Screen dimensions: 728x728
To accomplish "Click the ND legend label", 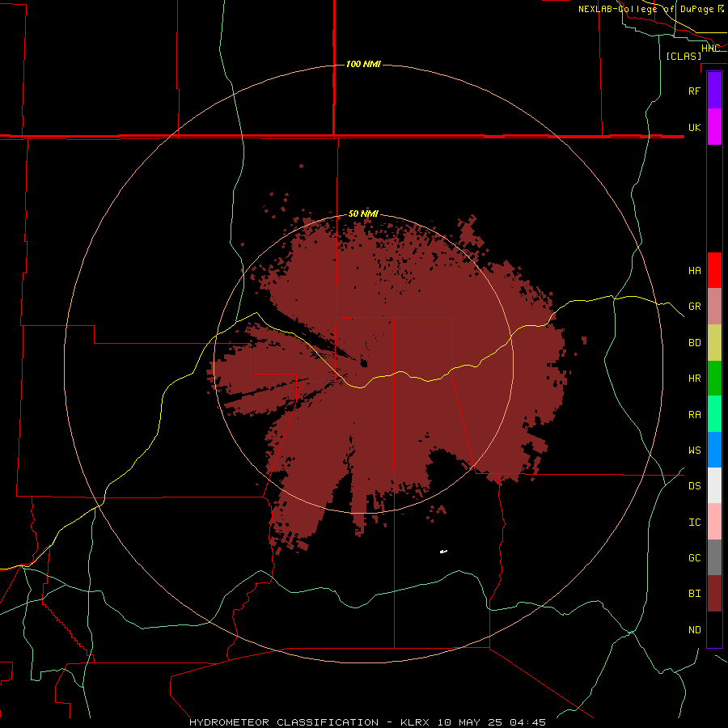I will [x=694, y=630].
